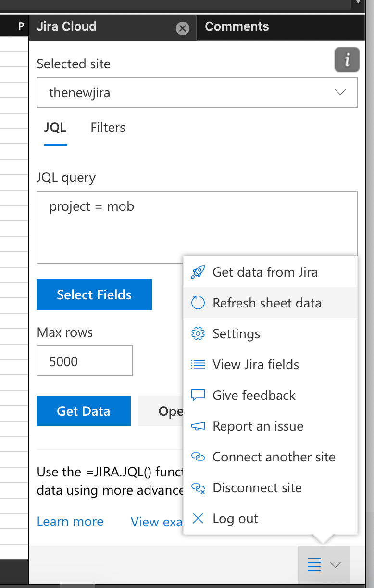
Task: Open the hamburger menu at the bottom
Action: (314, 564)
